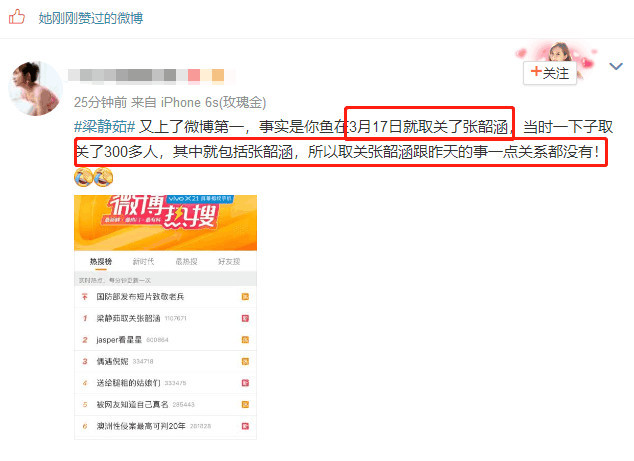
Task: Select the 热搜榜 tab in image
Action: [x=101, y=262]
